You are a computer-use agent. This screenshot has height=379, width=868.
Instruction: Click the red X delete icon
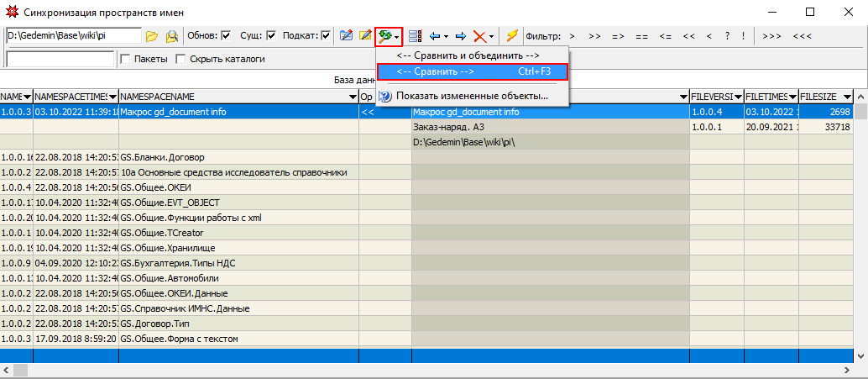point(478,36)
